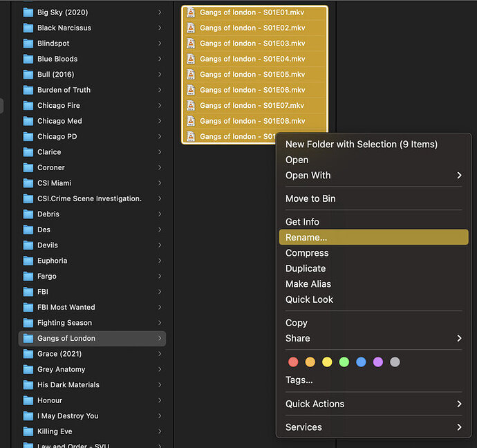Click the Euphoria folder icon
The width and height of the screenshot is (477, 448).
pyautogui.click(x=28, y=261)
